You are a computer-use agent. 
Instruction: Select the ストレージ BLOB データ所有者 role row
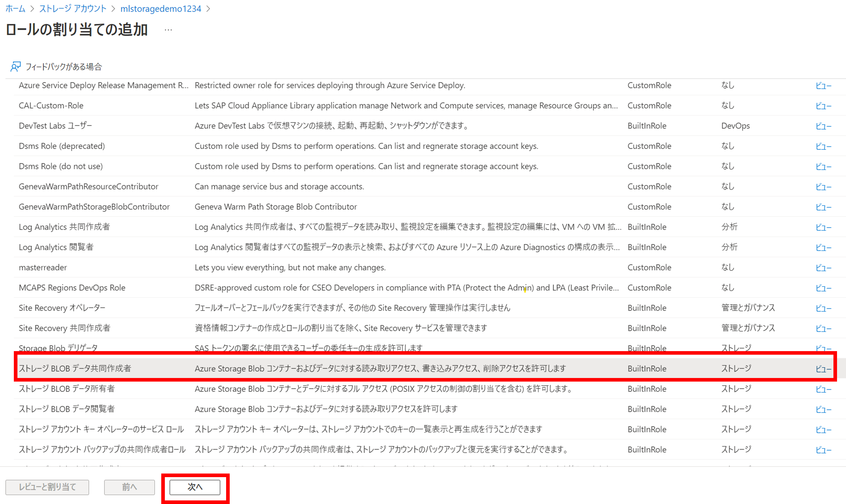tap(67, 388)
